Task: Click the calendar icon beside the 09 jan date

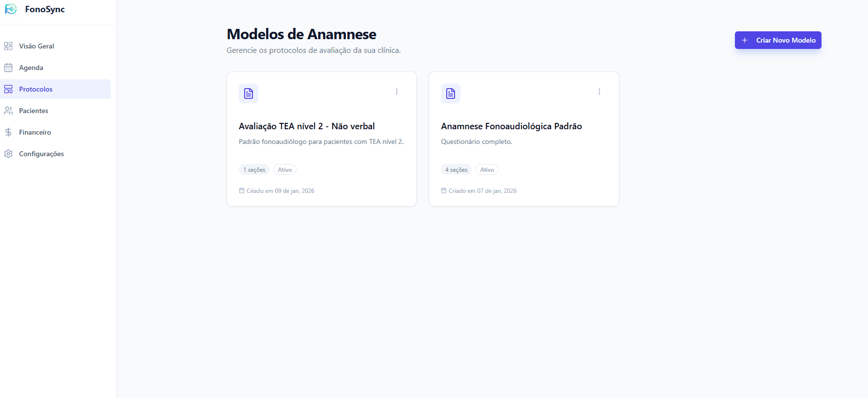Action: pyautogui.click(x=242, y=190)
